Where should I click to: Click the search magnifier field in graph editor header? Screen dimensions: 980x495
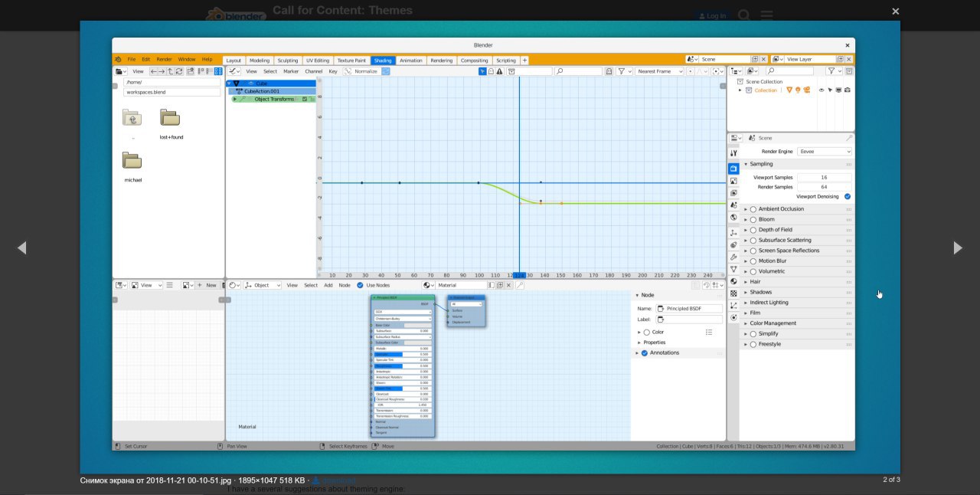tap(579, 71)
